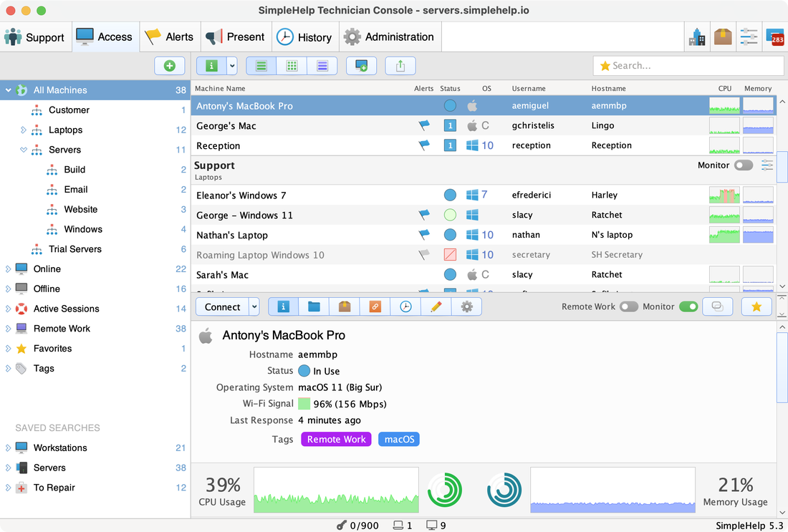This screenshot has height=532, width=788.
Task: Open the clock icon in the details toolbar
Action: pyautogui.click(x=405, y=306)
